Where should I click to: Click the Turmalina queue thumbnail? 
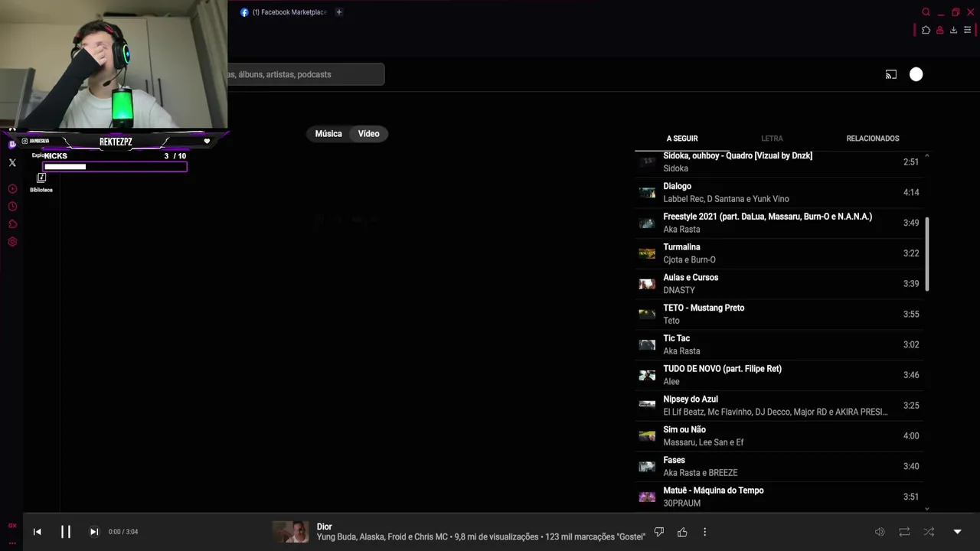click(648, 253)
